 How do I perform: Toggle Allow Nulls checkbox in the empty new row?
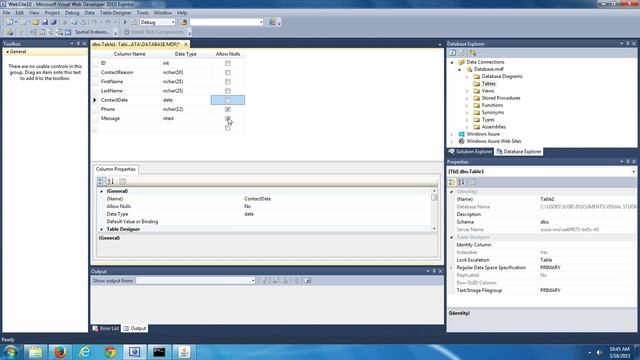pos(228,128)
